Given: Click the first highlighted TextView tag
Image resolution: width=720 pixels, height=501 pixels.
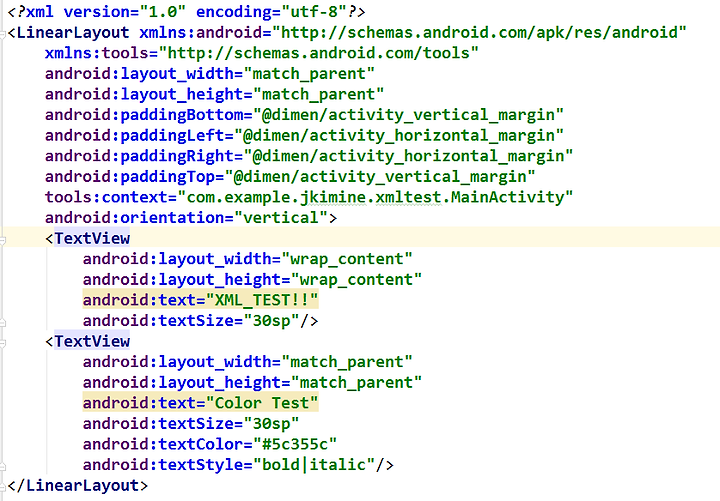Looking at the screenshot, I should point(92,238).
